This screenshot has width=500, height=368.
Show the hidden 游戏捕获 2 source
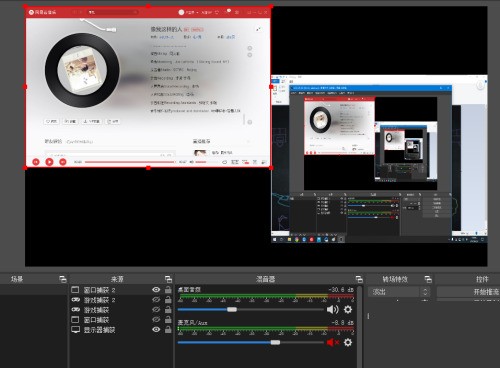pyautogui.click(x=156, y=300)
